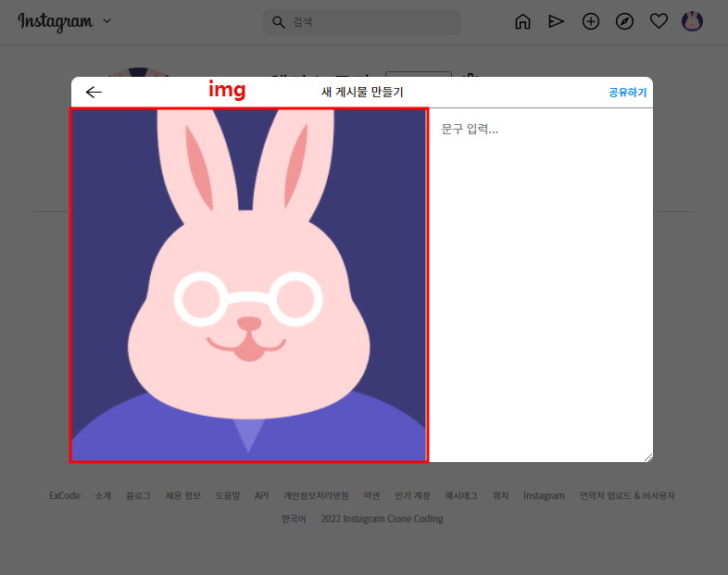The image size is (728, 575).
Task: Click the new post plus icon
Action: [591, 21]
